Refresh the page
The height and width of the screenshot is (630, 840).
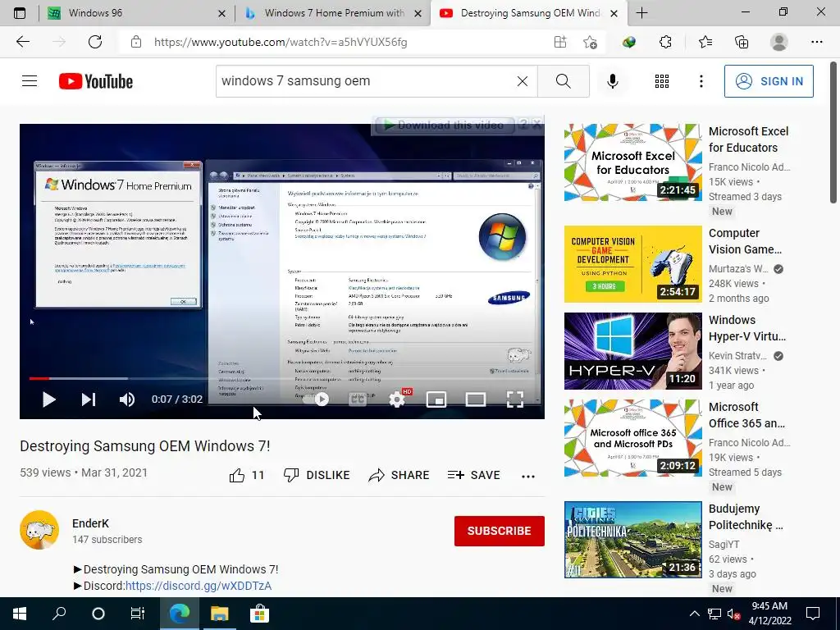pyautogui.click(x=95, y=42)
